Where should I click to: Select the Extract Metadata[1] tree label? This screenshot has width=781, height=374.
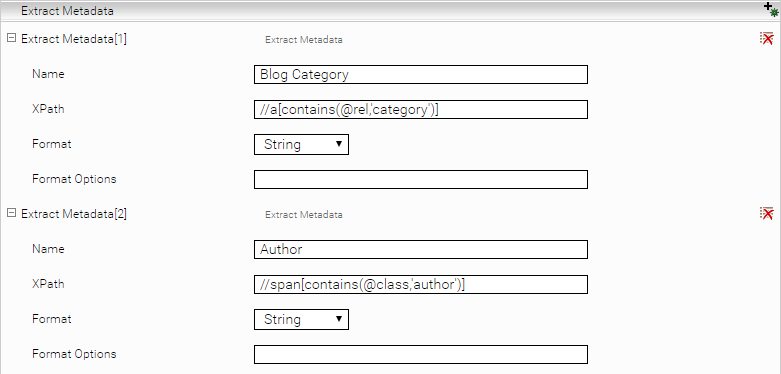74,39
